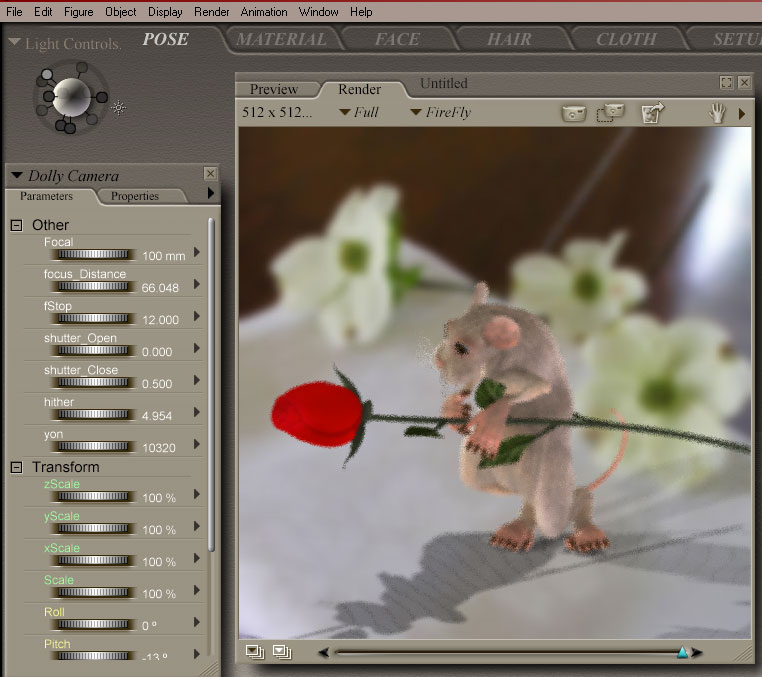Click the fStop parameter dial
The width and height of the screenshot is (762, 677).
(x=97, y=319)
